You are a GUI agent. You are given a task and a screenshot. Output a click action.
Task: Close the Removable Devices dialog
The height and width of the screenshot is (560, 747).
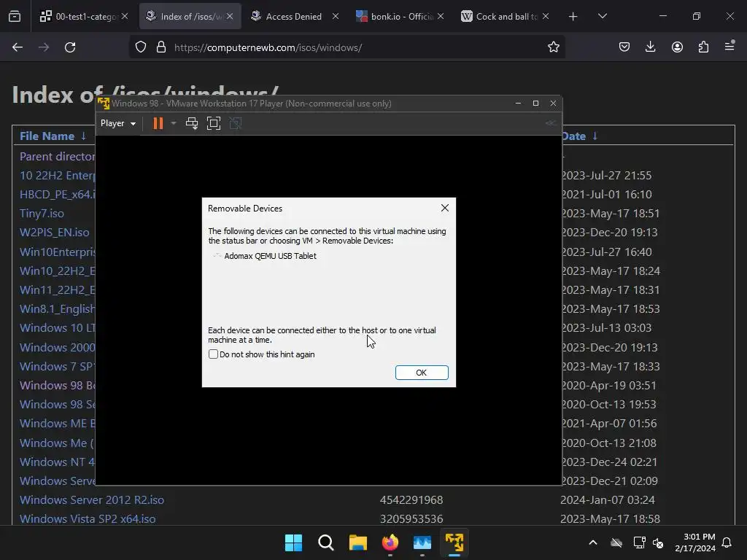[x=444, y=208]
